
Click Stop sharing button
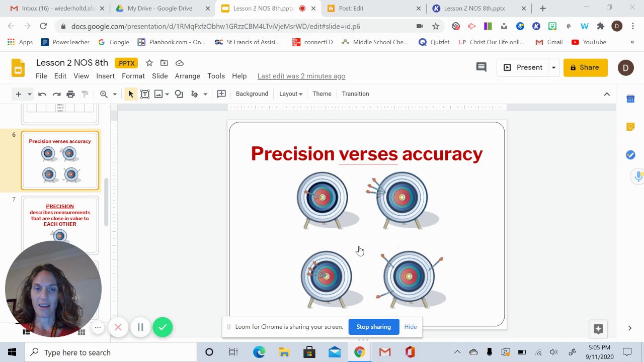click(373, 327)
